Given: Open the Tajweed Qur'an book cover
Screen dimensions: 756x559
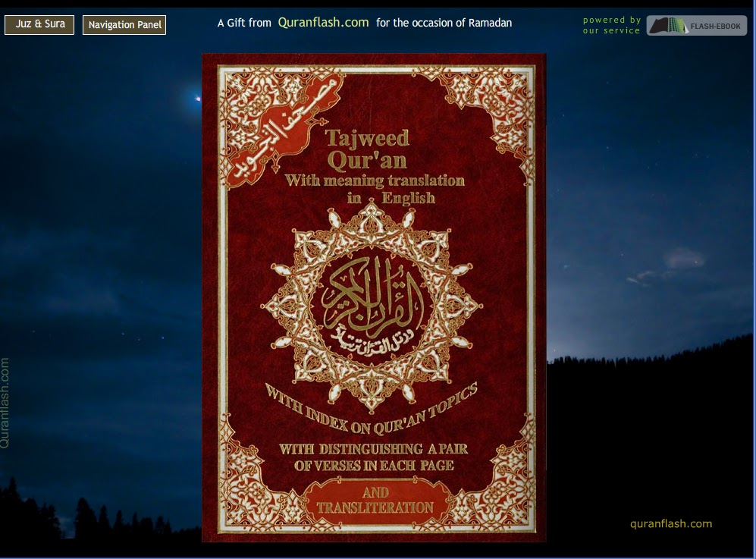Looking at the screenshot, I should (374, 297).
